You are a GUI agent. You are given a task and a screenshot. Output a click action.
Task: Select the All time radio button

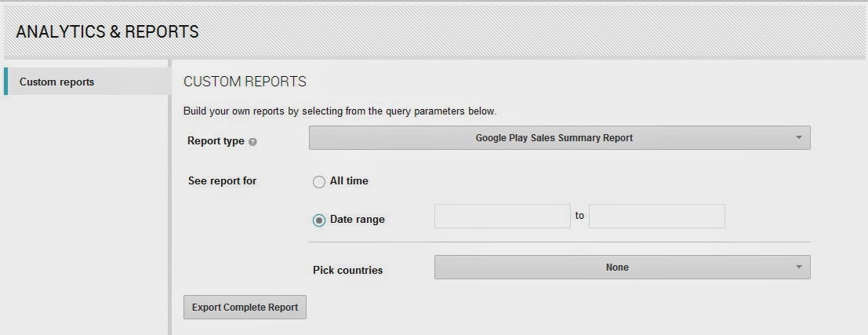pyautogui.click(x=319, y=182)
